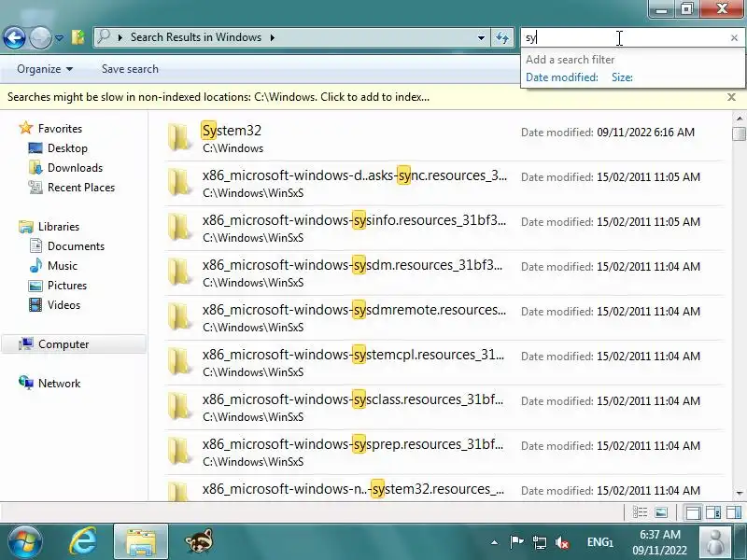This screenshot has height=560, width=747.
Task: Click the info bar to add C:\Windows to index
Action: click(x=218, y=97)
